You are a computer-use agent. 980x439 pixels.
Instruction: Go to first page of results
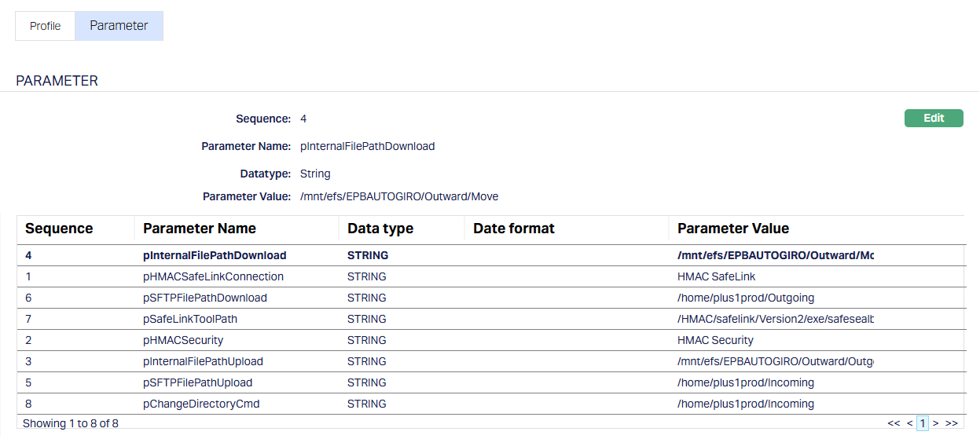tap(894, 423)
